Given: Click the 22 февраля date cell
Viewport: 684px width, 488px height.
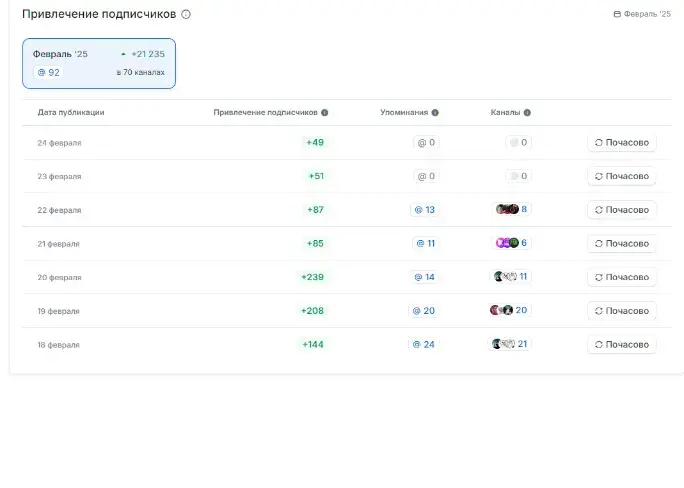Looking at the screenshot, I should tap(59, 210).
